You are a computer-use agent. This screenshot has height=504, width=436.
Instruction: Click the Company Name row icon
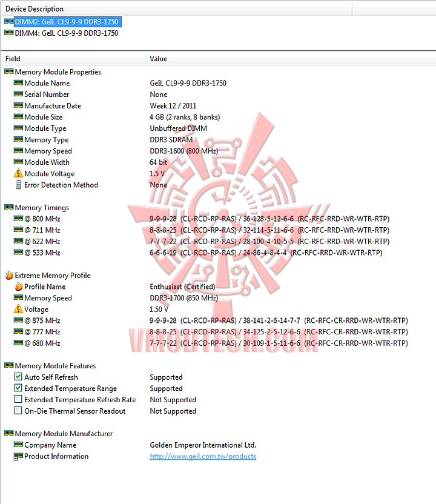pos(18,445)
